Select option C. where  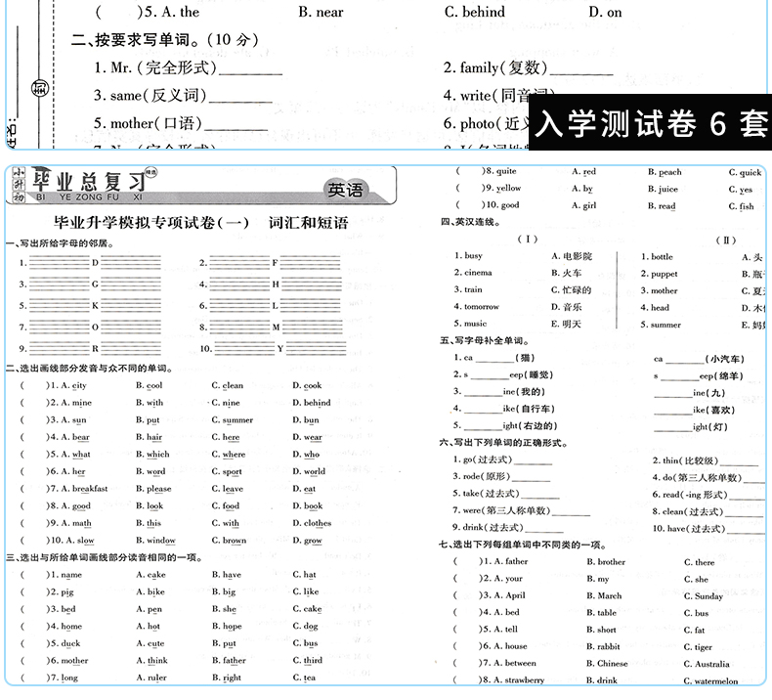point(229,455)
